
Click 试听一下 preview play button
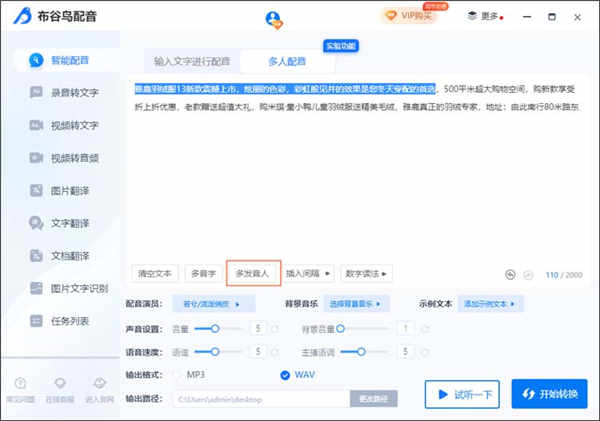click(462, 394)
